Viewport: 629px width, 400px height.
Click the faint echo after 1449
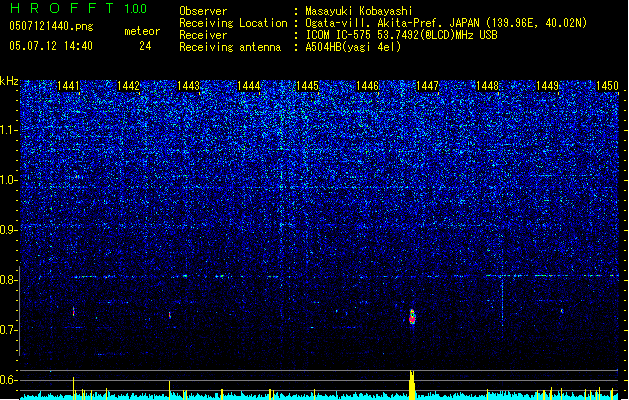click(562, 311)
